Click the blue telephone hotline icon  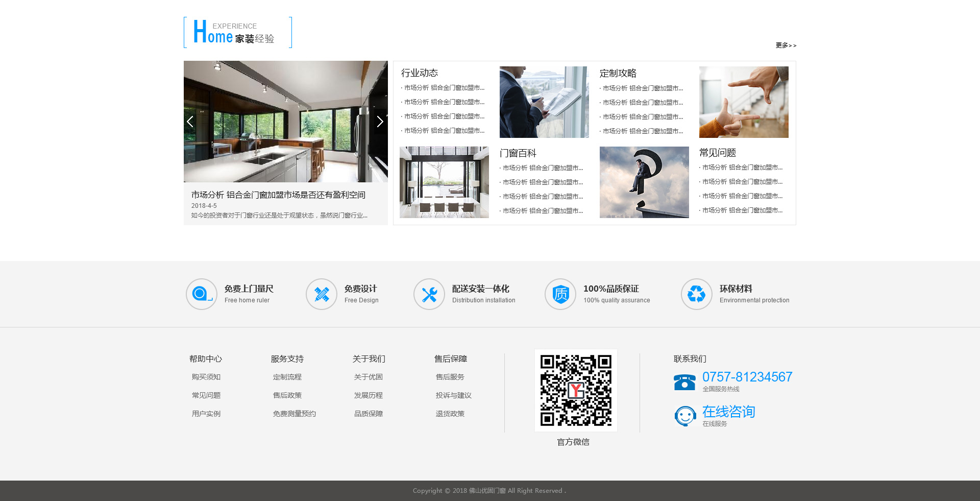click(x=684, y=382)
